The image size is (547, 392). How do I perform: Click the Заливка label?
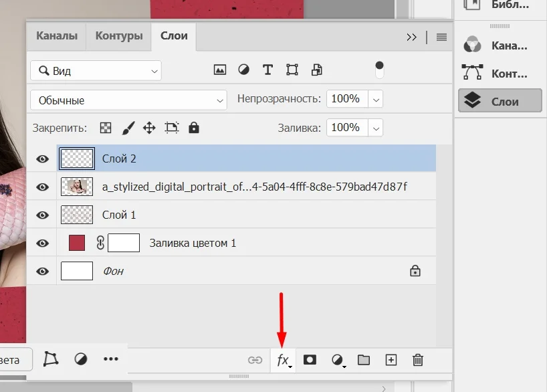coord(299,128)
